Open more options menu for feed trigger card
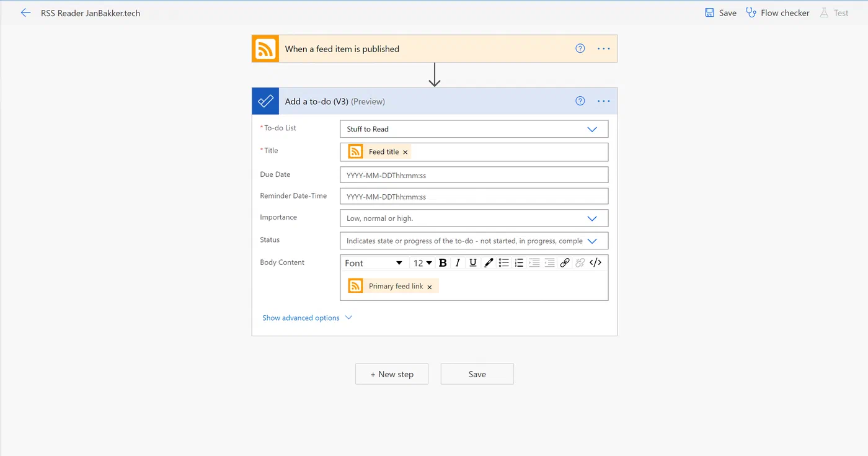 tap(603, 48)
